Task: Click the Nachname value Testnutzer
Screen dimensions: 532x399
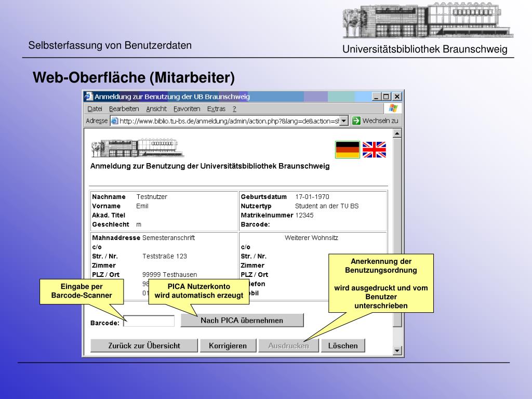Action: 152,197
